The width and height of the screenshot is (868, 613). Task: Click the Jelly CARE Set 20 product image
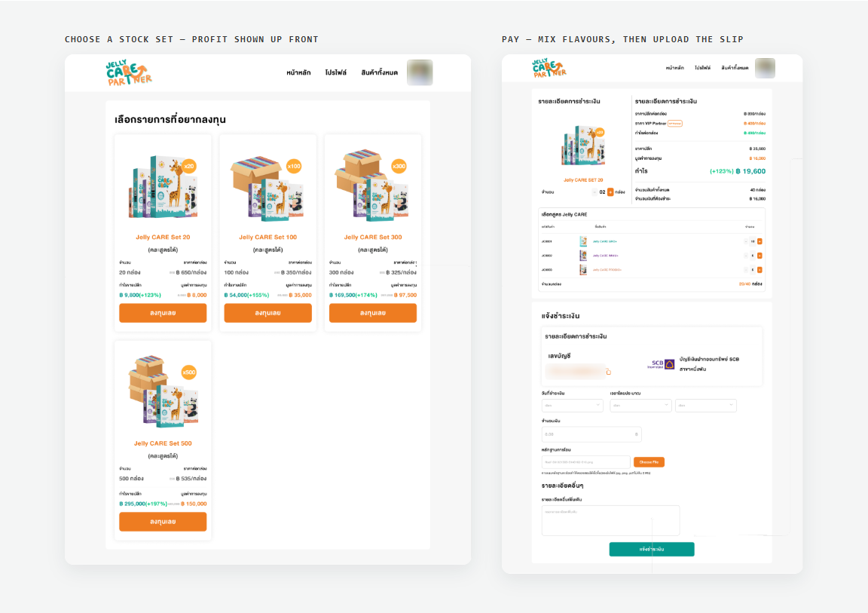coord(163,186)
